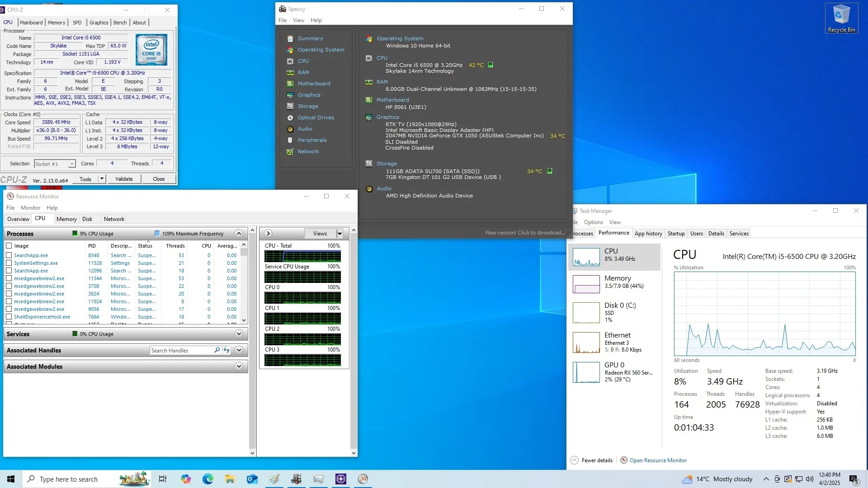Switch to the Bench tab in CPU-Z

click(x=120, y=23)
